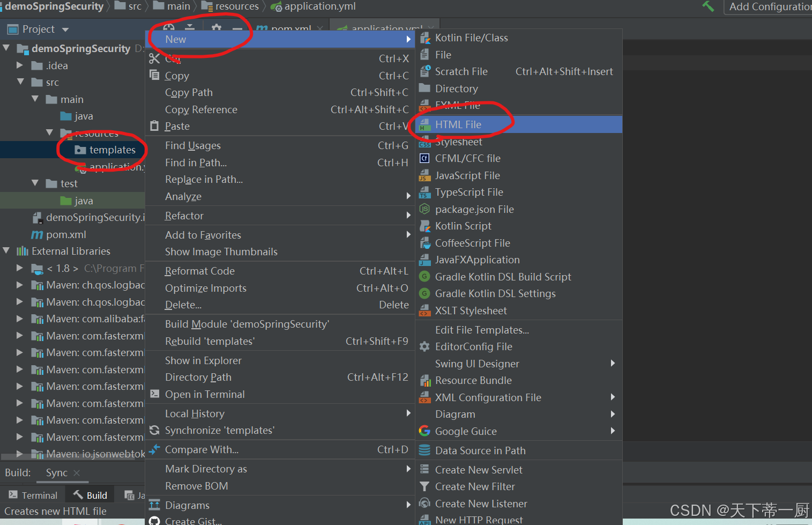812x525 pixels.
Task: Click the green build hammer icon
Action: pos(708,6)
